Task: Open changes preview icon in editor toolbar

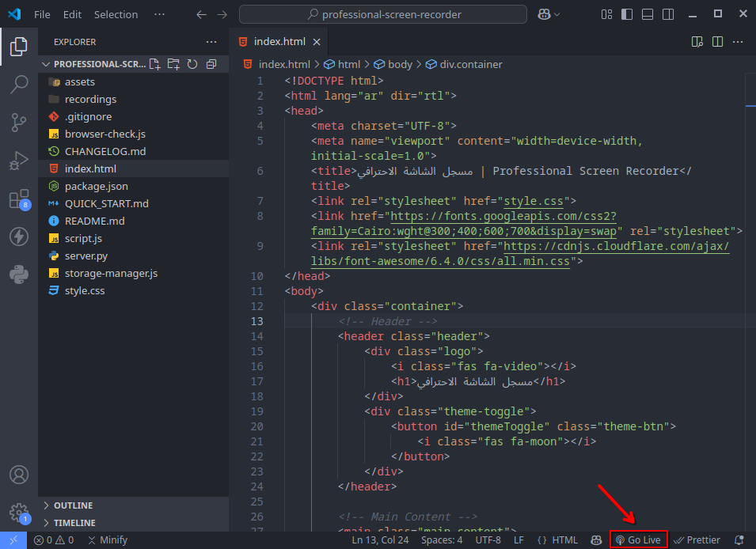Action: [x=697, y=42]
